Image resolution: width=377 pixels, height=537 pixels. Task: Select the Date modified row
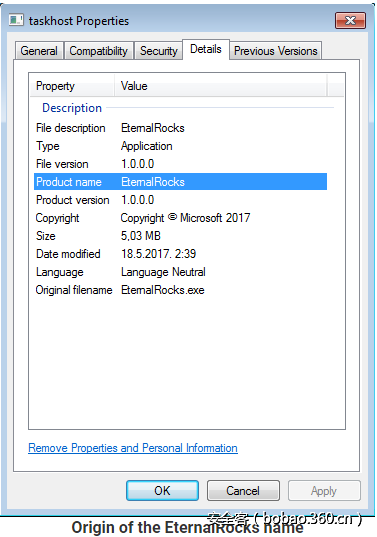[x=180, y=254]
